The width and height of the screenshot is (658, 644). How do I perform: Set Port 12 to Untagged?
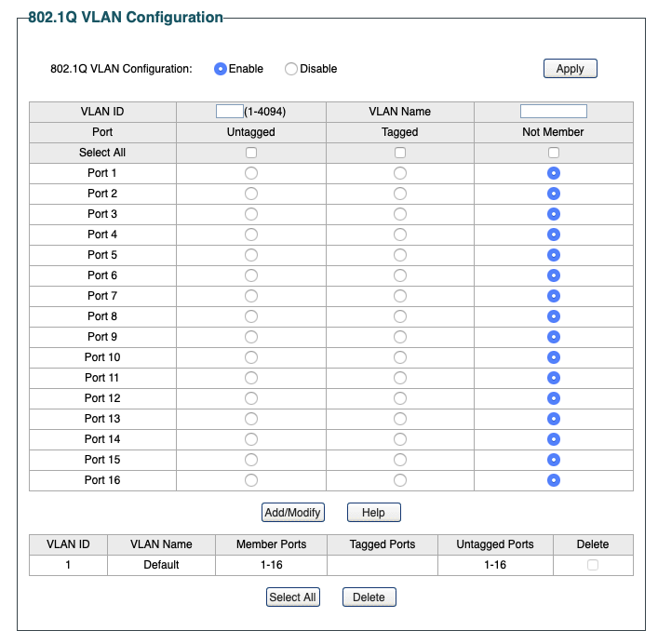pyautogui.click(x=250, y=398)
